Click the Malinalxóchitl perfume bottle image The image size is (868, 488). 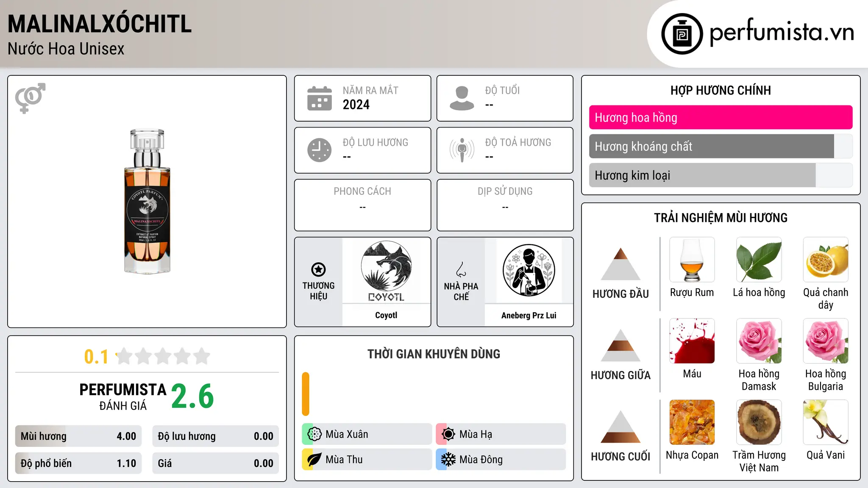point(147,201)
